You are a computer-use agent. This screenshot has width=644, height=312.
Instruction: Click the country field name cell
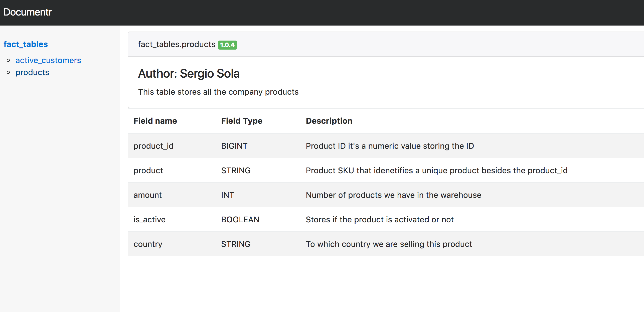click(148, 244)
